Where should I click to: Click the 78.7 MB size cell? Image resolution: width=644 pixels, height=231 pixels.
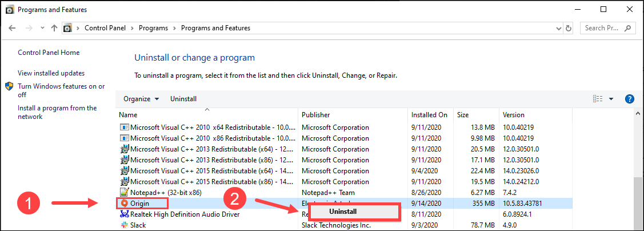[x=482, y=225]
